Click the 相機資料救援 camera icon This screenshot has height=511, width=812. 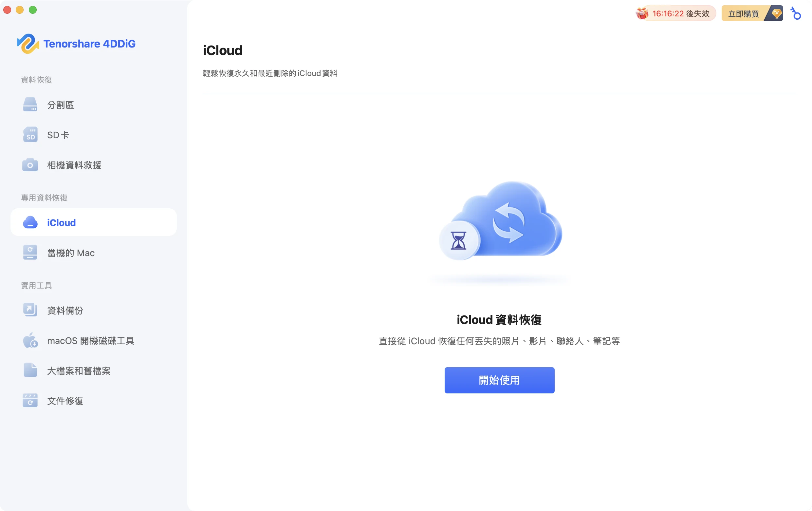pyautogui.click(x=30, y=165)
